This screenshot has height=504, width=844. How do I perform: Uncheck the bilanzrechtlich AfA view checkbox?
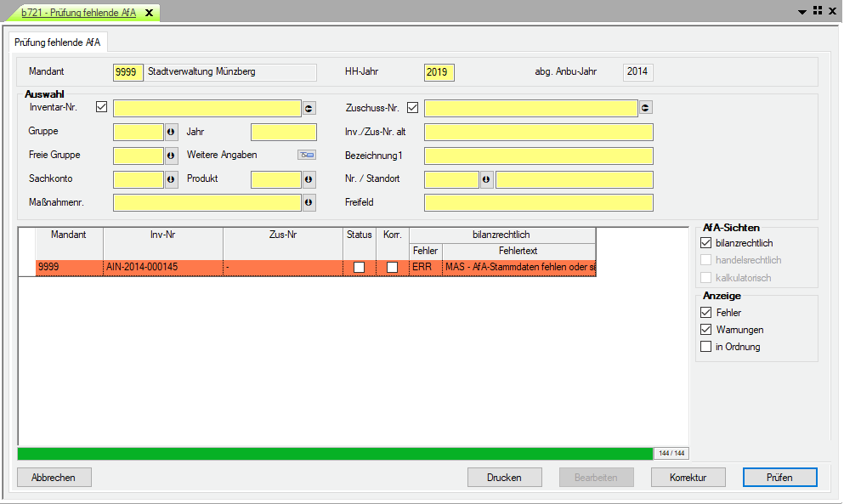coord(705,243)
